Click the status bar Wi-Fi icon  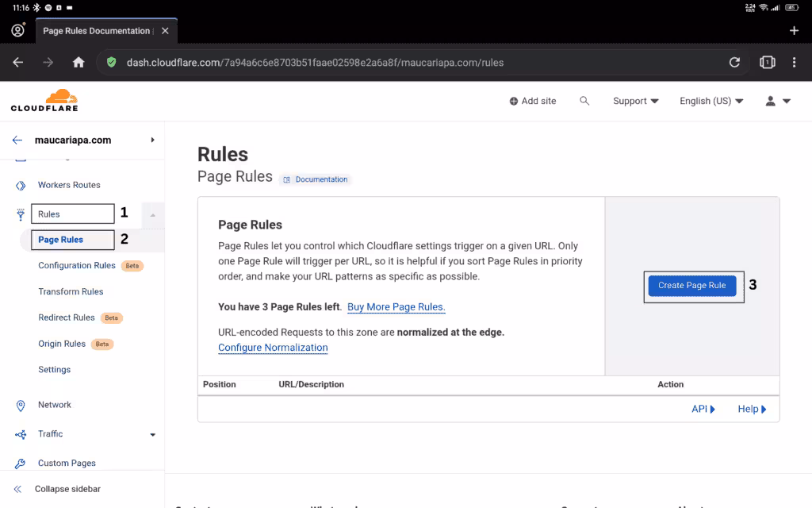[x=764, y=7]
